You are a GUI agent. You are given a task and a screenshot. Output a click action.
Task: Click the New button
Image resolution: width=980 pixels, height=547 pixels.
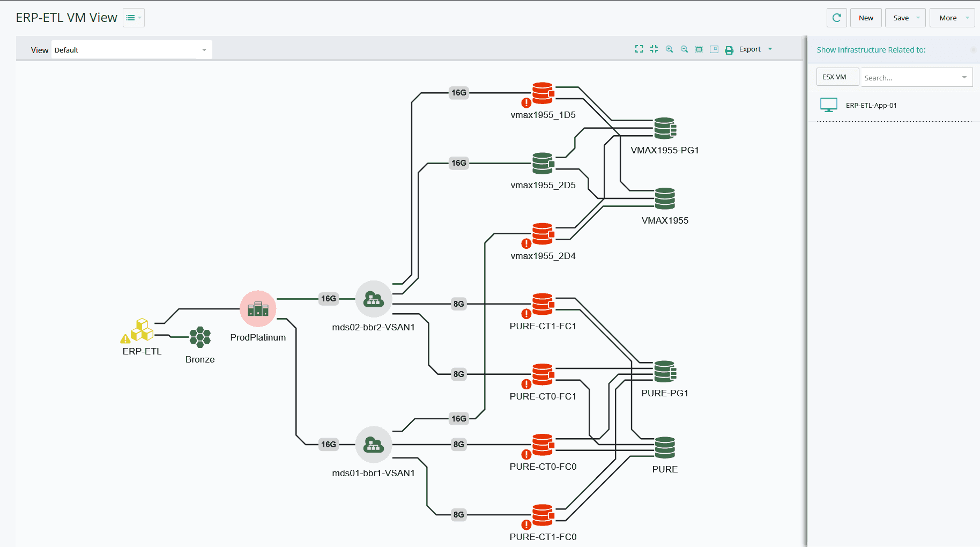point(866,18)
